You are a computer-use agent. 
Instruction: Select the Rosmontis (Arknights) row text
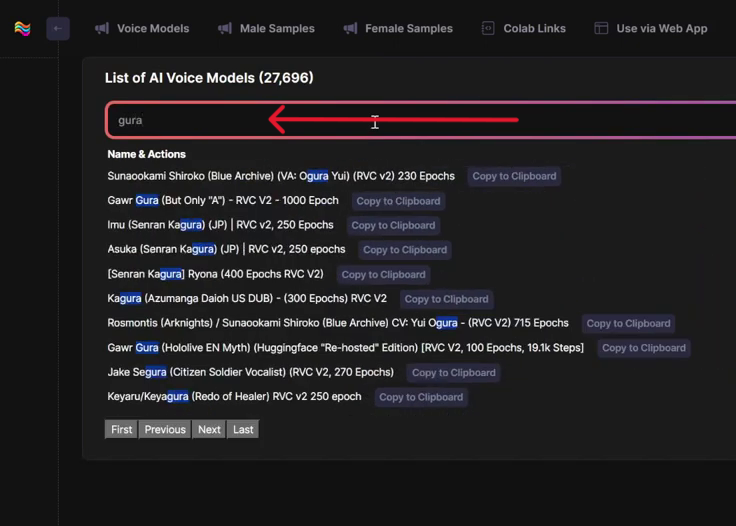pos(338,323)
